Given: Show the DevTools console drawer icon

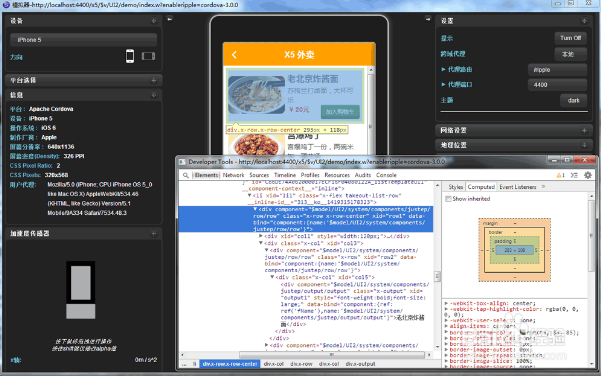Looking at the screenshot, I should pyautogui.click(x=574, y=175).
